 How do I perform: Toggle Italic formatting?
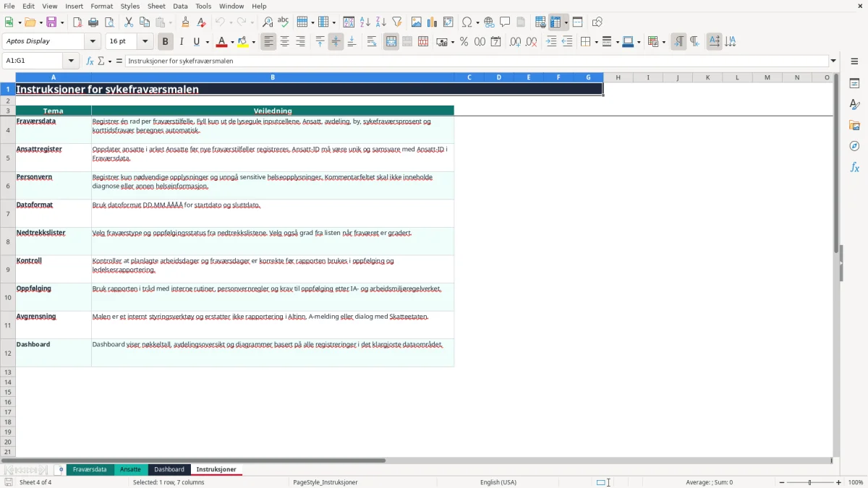tap(181, 42)
